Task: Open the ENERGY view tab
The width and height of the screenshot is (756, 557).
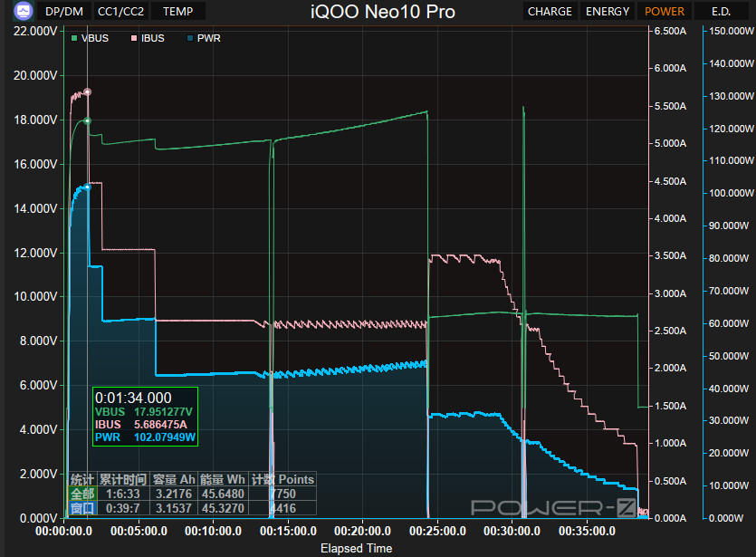Action: [608, 11]
